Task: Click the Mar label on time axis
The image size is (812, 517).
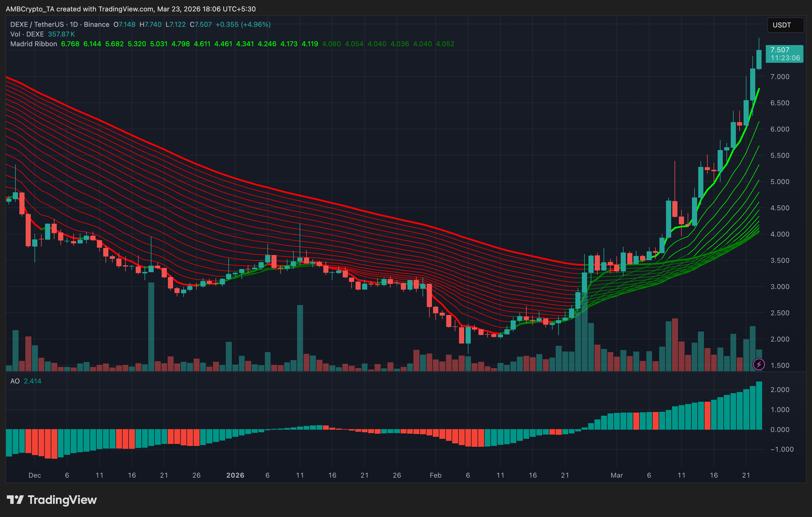Action: click(x=616, y=475)
